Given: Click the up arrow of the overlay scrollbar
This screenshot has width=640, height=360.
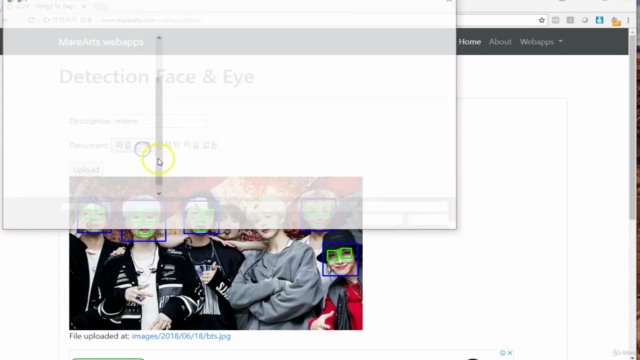Looking at the screenshot, I should click(x=159, y=38).
